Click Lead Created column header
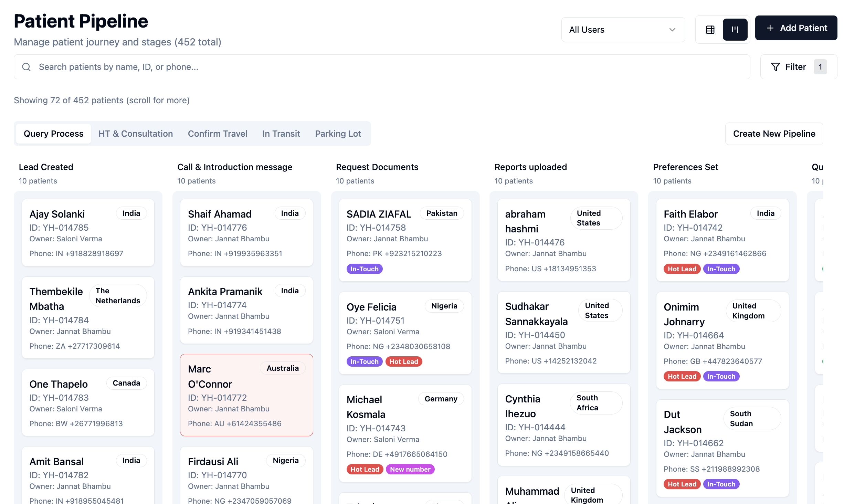The width and height of the screenshot is (844, 504). point(46,167)
